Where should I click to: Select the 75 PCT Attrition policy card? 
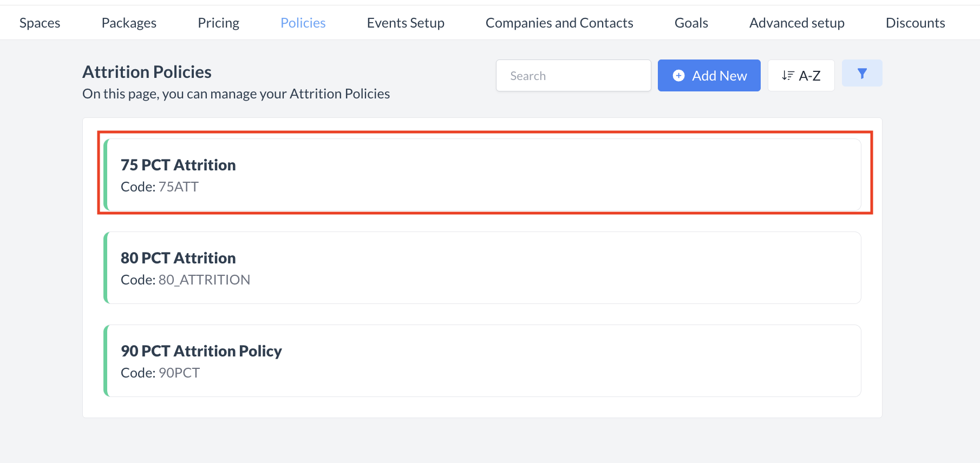(482, 174)
